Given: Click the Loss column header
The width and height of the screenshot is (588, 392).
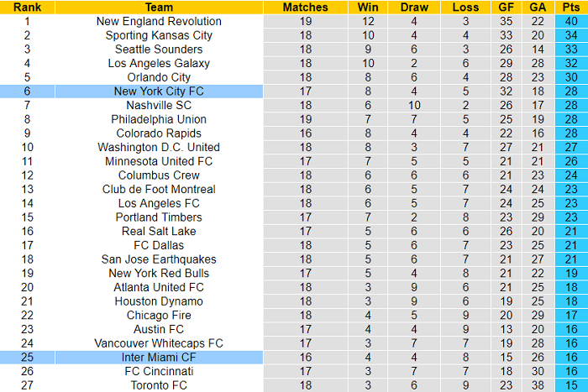Looking at the screenshot, I should click(465, 7).
